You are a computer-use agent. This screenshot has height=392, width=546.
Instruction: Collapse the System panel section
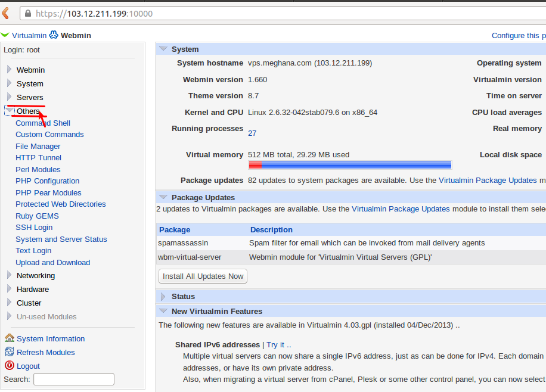(163, 49)
